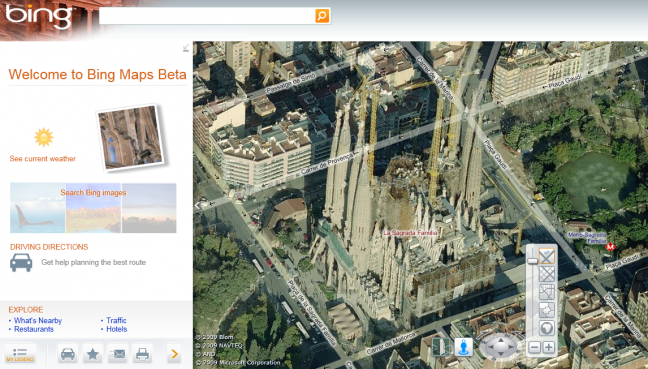Click the zoom out minus button

point(534,347)
